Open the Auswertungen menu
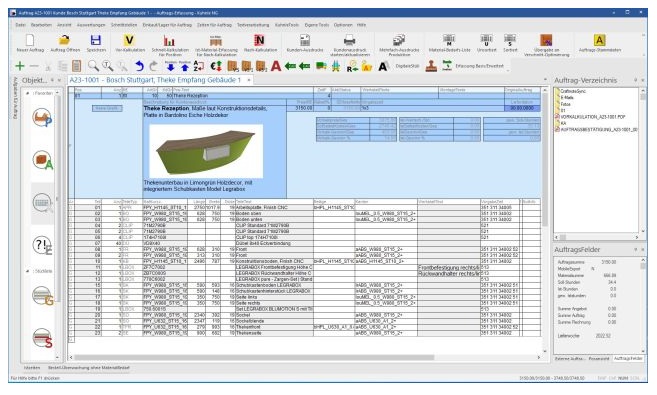The height and width of the screenshot is (395, 657). point(91,25)
